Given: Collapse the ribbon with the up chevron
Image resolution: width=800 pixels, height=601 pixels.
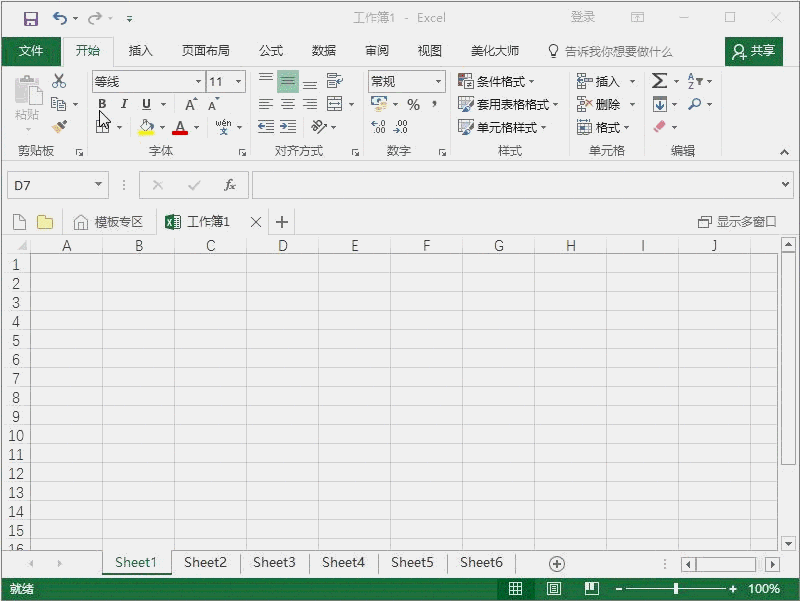Looking at the screenshot, I should click(x=784, y=152).
